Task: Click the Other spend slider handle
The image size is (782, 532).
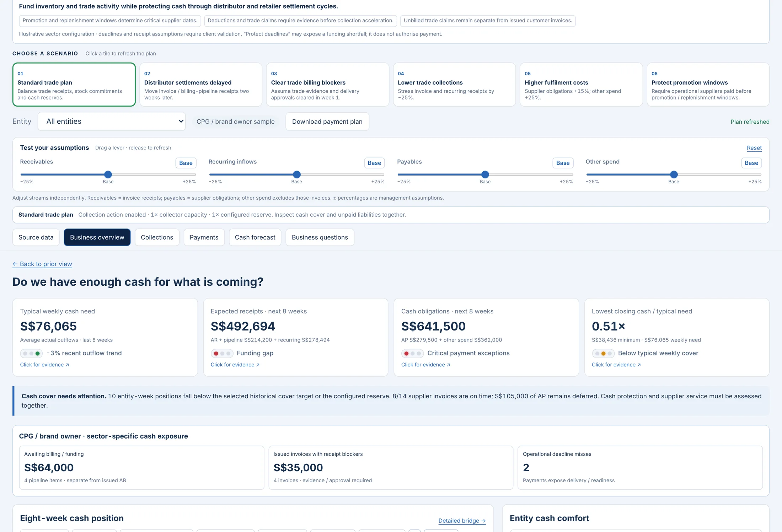Action: click(674, 174)
